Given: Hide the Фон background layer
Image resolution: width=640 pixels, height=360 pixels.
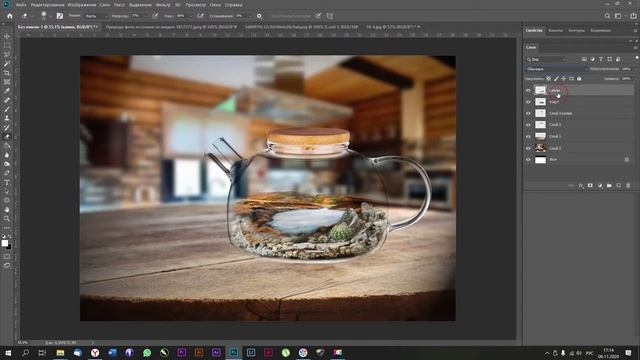Looking at the screenshot, I should pos(528,160).
